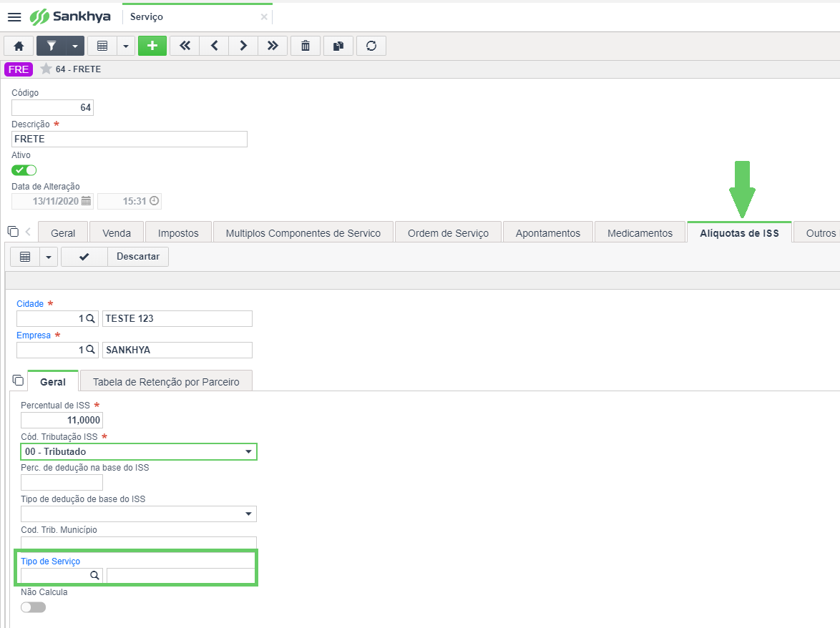Click the Percentual de ISS input field
The image size is (840, 628).
pos(62,421)
